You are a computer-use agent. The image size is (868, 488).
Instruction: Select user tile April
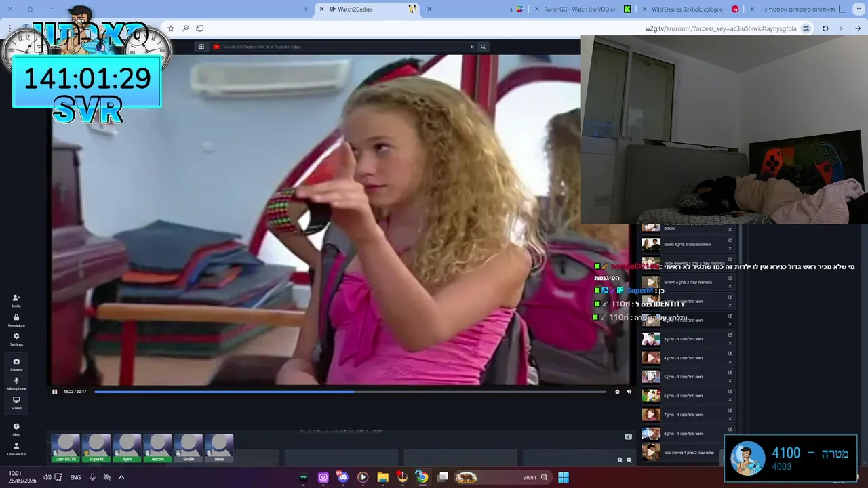pos(127,449)
